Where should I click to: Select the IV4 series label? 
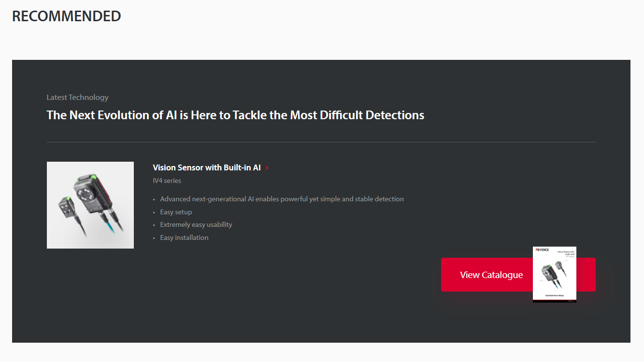(167, 181)
